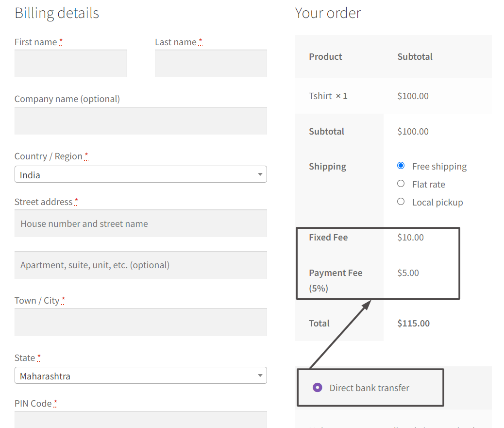Click the Payment Fee (5%) label

pyautogui.click(x=336, y=280)
